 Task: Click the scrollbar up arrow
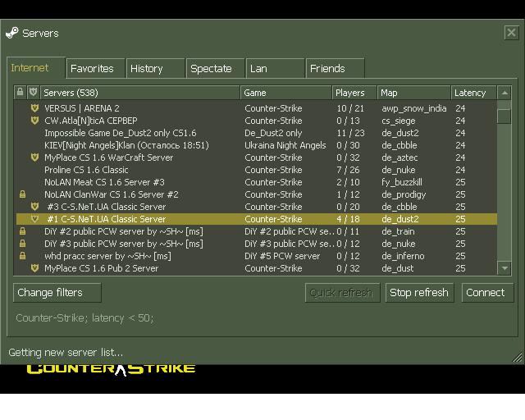(x=504, y=93)
